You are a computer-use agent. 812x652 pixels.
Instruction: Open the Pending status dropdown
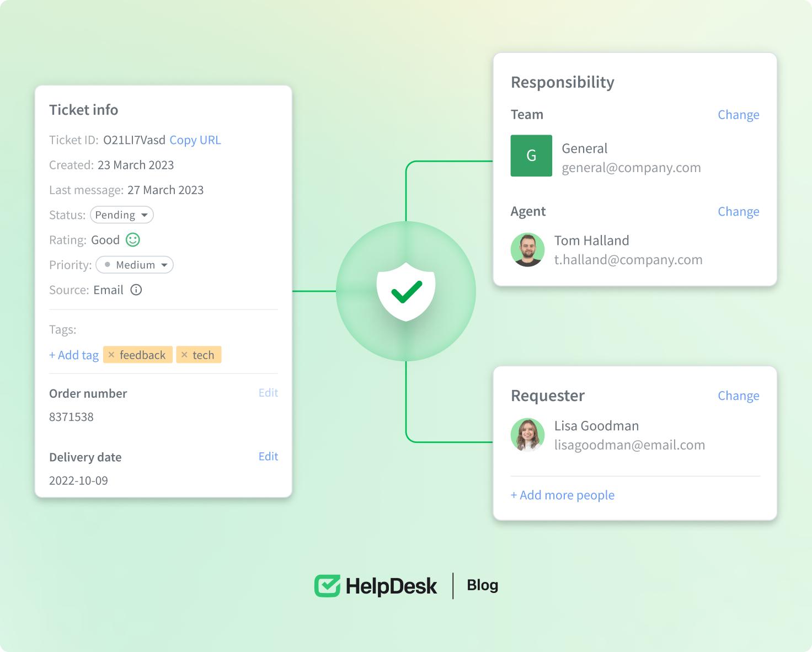click(x=122, y=215)
